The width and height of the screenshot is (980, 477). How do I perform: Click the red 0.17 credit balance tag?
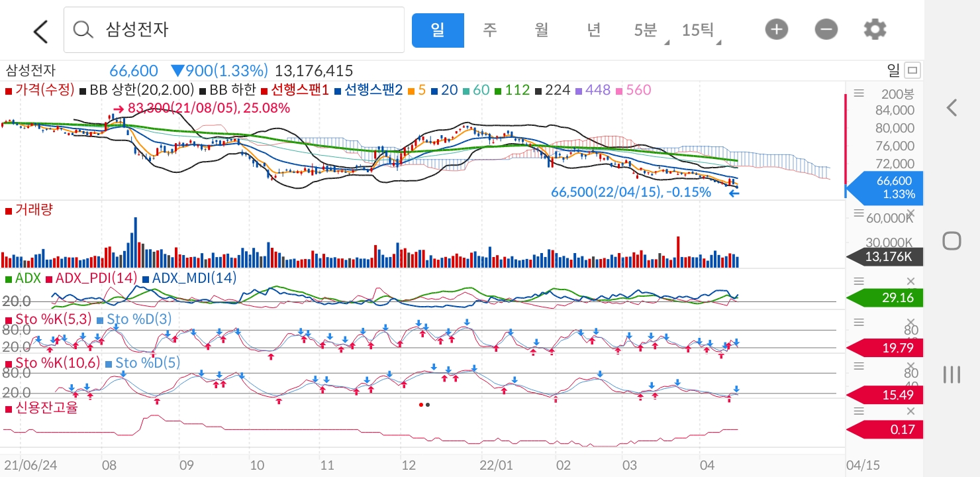[x=884, y=430]
